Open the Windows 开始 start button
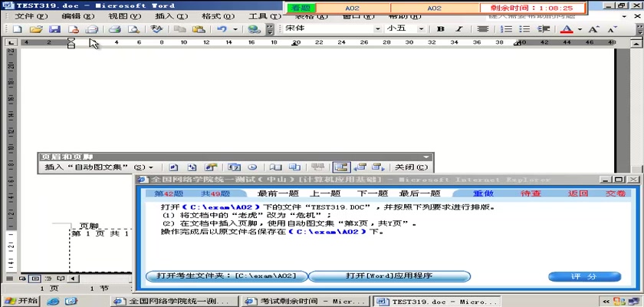644x307 pixels. [20, 300]
